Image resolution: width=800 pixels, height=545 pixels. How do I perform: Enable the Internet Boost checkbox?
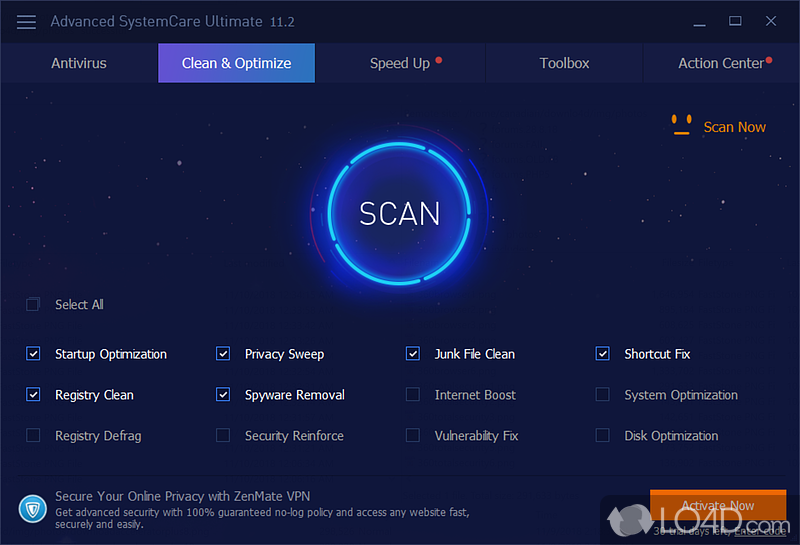(413, 394)
